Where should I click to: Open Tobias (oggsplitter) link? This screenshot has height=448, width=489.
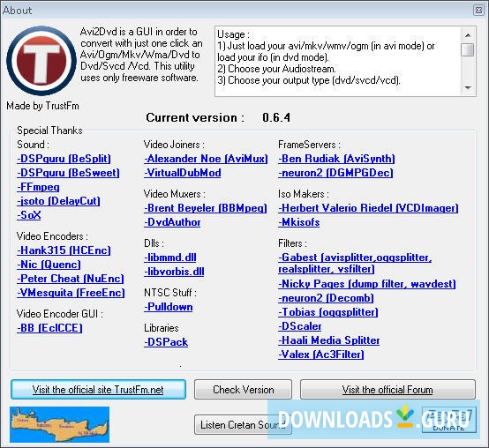(328, 312)
